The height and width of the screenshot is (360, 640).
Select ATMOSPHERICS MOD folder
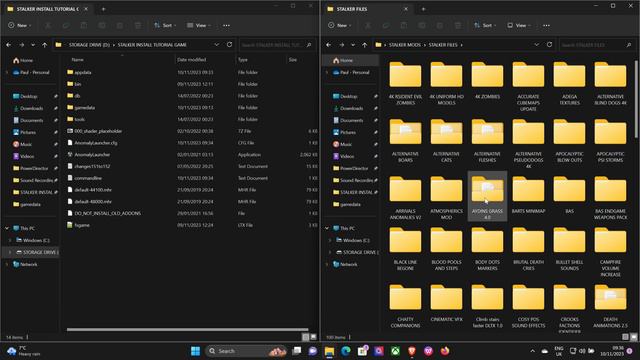point(447,198)
